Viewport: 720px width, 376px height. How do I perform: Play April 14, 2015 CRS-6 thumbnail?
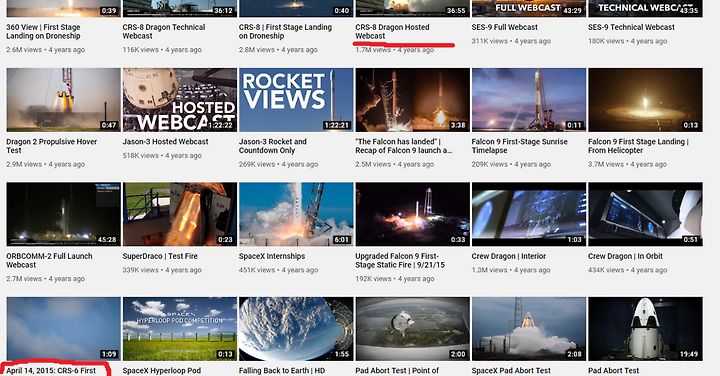click(x=63, y=329)
